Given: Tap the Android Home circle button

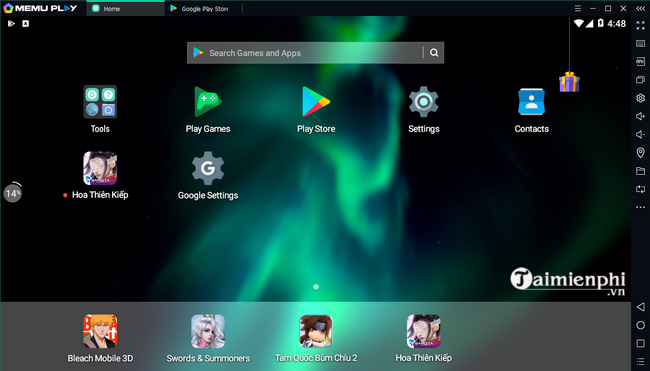Looking at the screenshot, I should [x=640, y=325].
